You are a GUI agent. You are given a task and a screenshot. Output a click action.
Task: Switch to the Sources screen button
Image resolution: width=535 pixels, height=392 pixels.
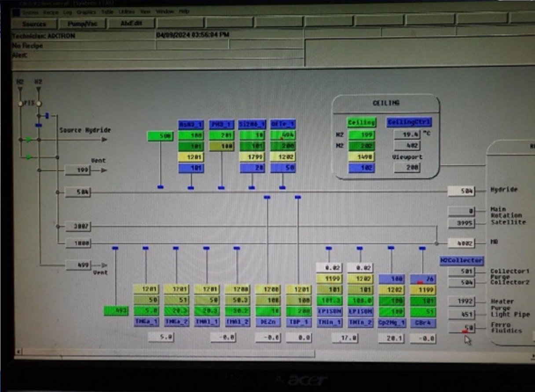[34, 24]
